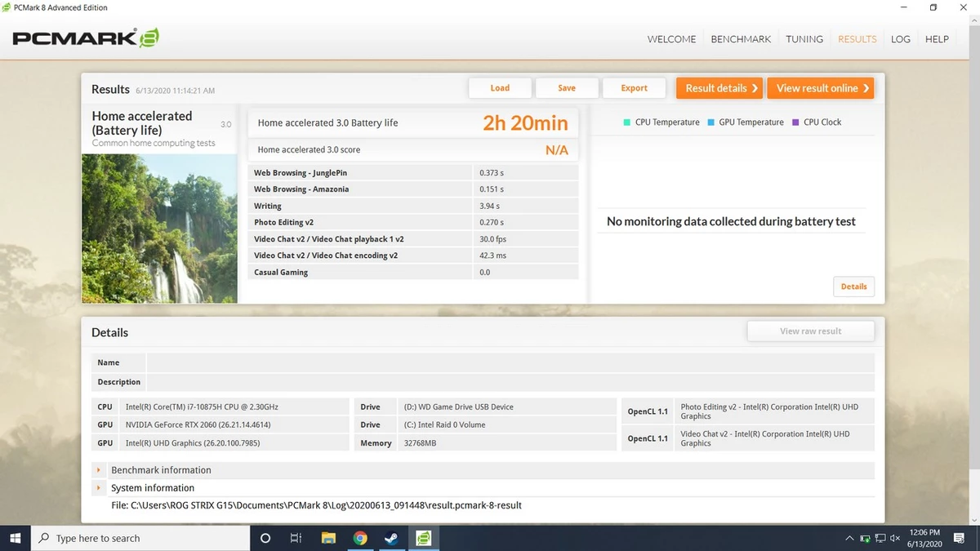This screenshot has width=980, height=551.
Task: Click the result file path text
Action: coord(316,505)
